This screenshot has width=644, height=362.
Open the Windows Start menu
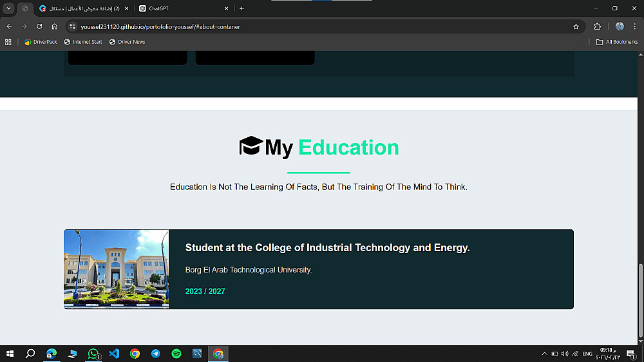click(10, 354)
